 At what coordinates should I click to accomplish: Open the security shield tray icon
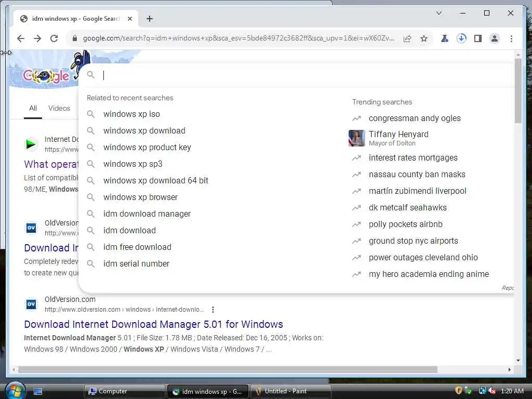(x=459, y=391)
